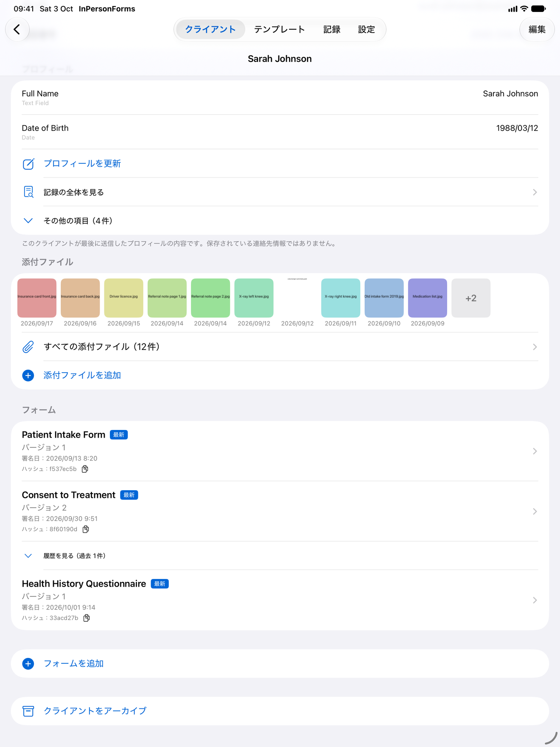Copy hash 33acd27b with the copy icon
The width and height of the screenshot is (560, 747).
click(87, 618)
